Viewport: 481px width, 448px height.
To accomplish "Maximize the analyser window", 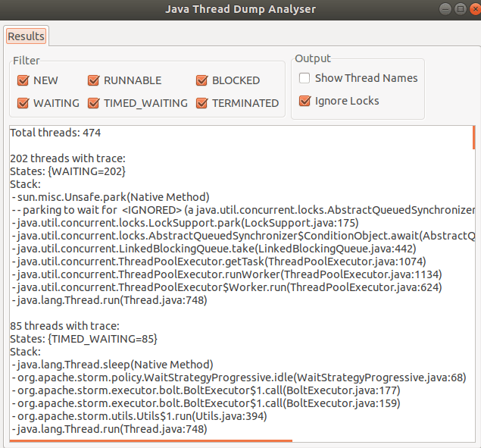I will pyautogui.click(x=458, y=8).
